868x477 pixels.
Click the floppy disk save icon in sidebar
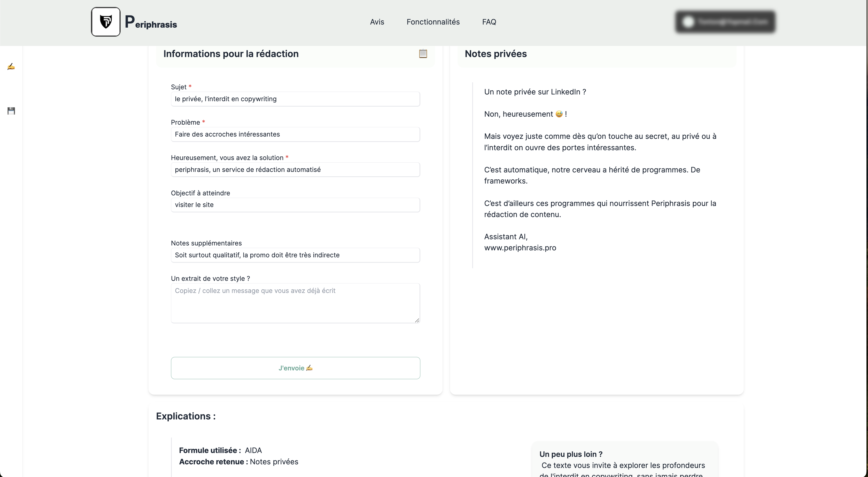[x=11, y=111]
